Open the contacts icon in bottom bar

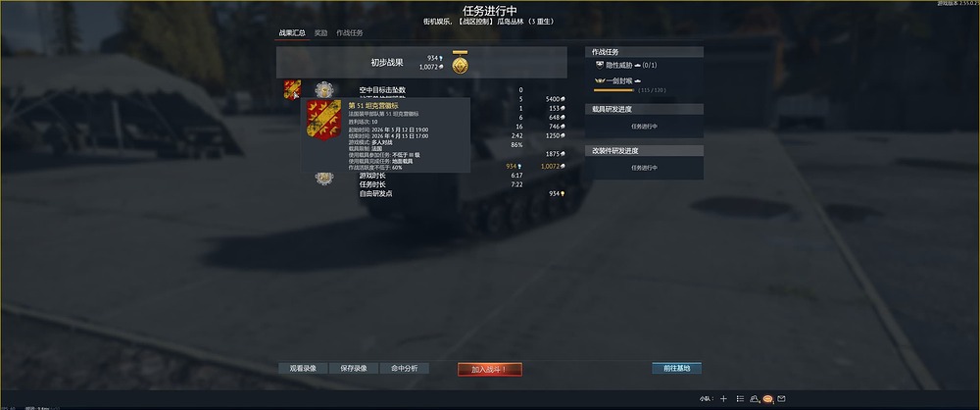(755, 399)
